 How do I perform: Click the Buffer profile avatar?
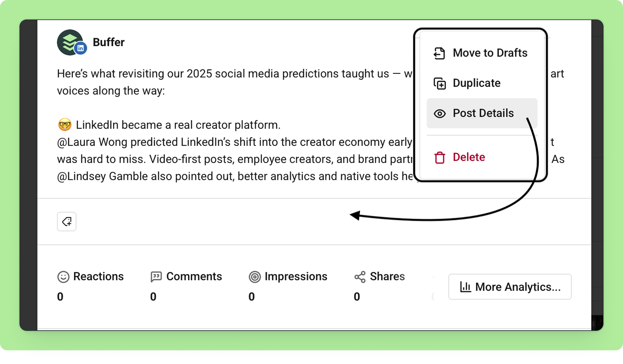(x=70, y=42)
